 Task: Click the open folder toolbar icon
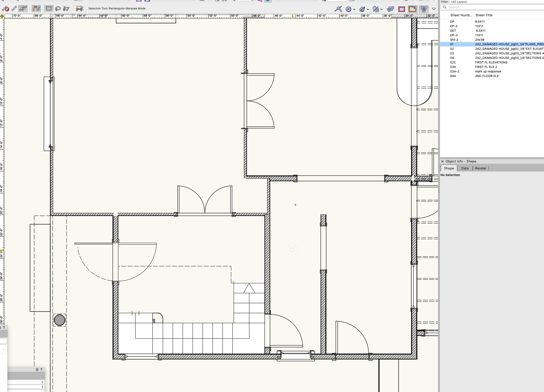point(390,9)
